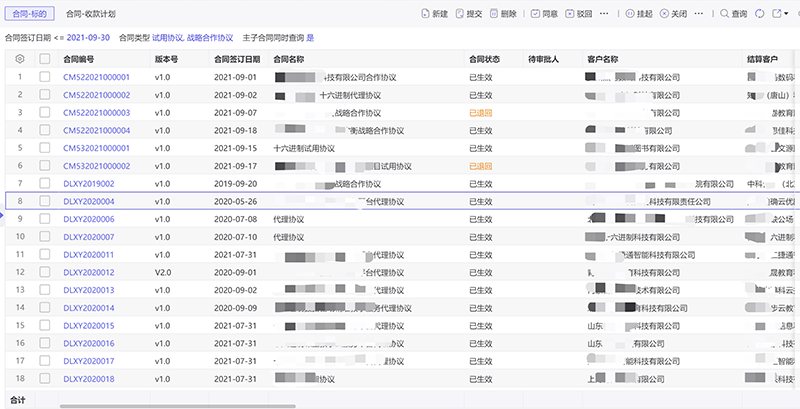Tick the select-all checkbox in table header

44,59
